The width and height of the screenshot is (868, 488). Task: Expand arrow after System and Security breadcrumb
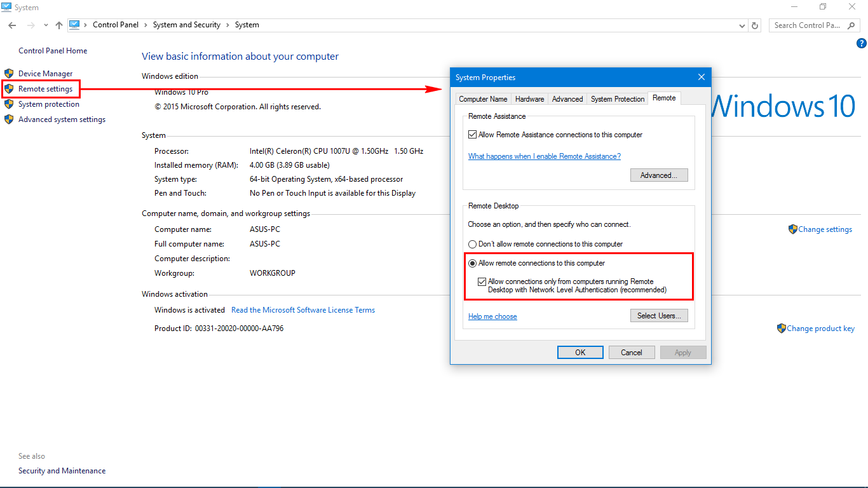tap(227, 25)
